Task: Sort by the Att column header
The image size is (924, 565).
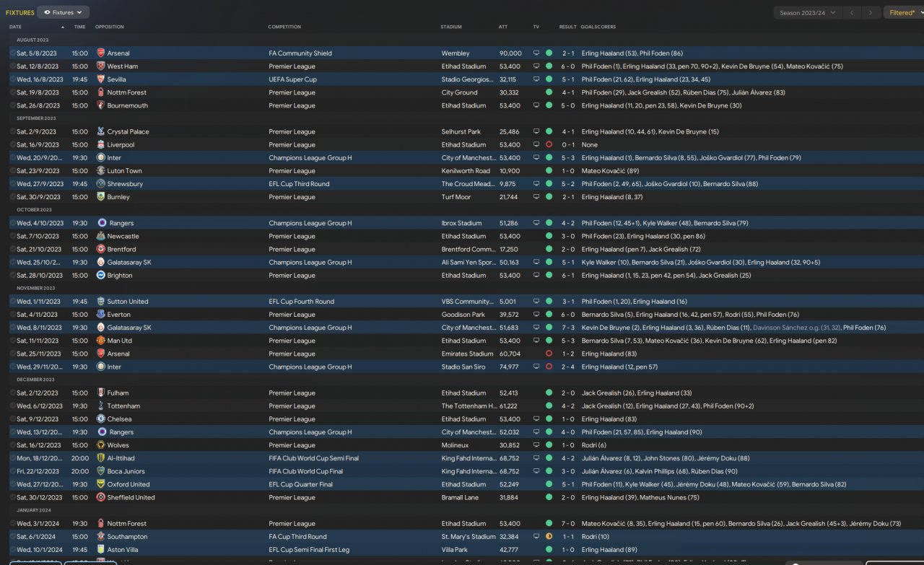Action: [503, 27]
